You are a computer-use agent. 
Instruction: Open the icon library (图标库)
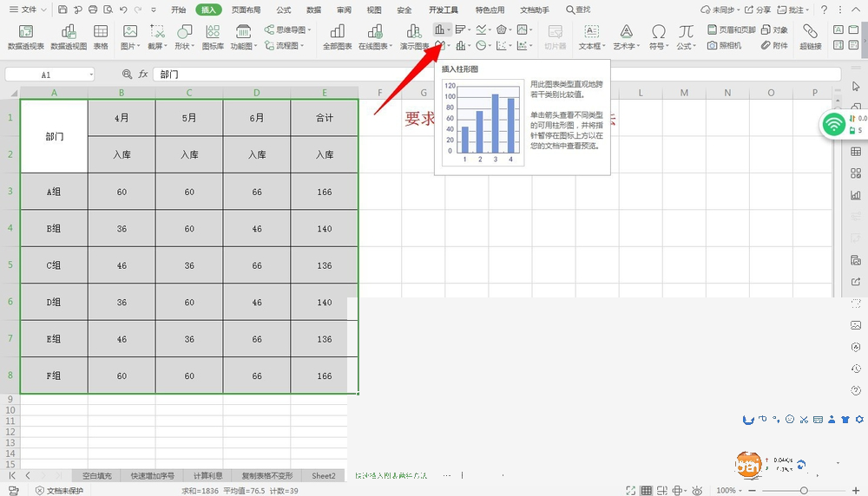[213, 36]
